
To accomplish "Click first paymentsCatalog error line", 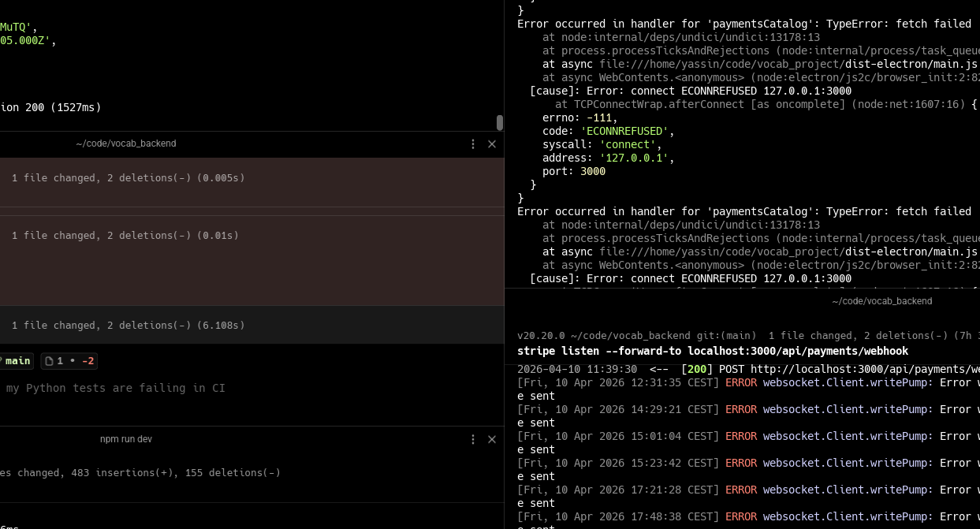I will 744,24.
